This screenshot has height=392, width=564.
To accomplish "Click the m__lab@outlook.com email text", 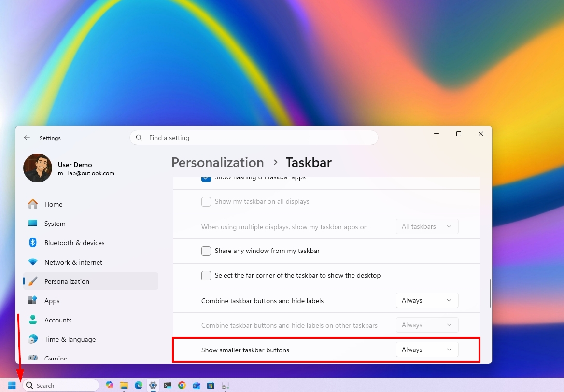I will point(86,173).
